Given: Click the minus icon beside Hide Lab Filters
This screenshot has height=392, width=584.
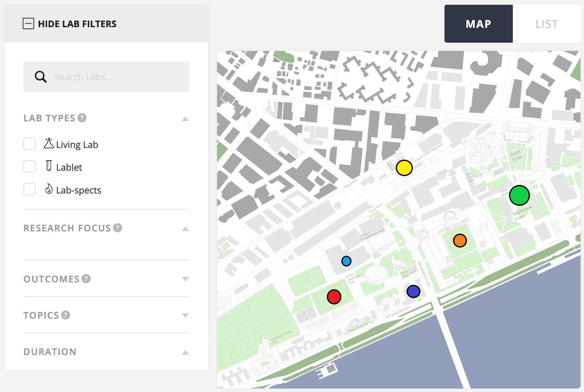Looking at the screenshot, I should pyautogui.click(x=28, y=23).
